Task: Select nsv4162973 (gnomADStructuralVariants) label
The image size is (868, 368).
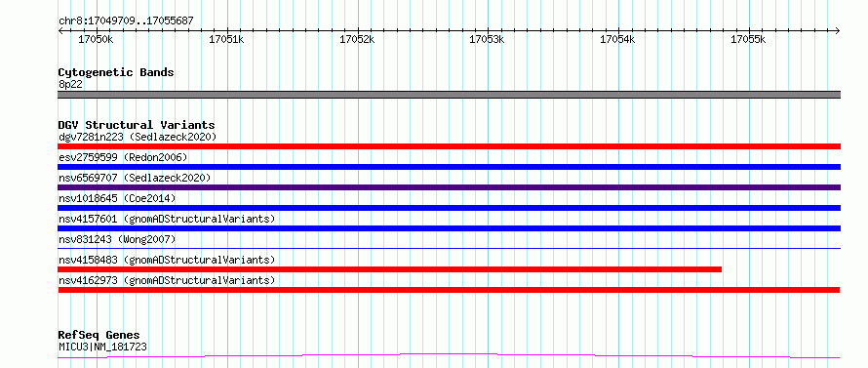Action: pyautogui.click(x=167, y=280)
